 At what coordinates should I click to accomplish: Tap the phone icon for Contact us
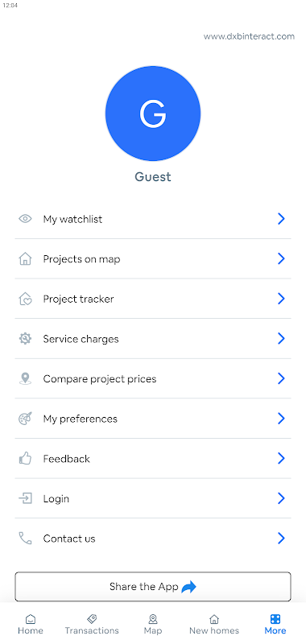(25, 538)
